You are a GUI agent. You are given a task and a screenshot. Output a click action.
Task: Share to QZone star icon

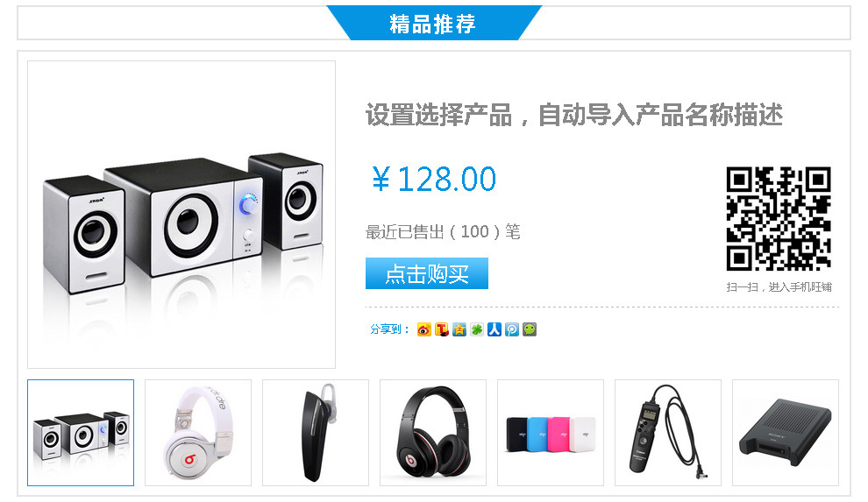[x=459, y=329]
